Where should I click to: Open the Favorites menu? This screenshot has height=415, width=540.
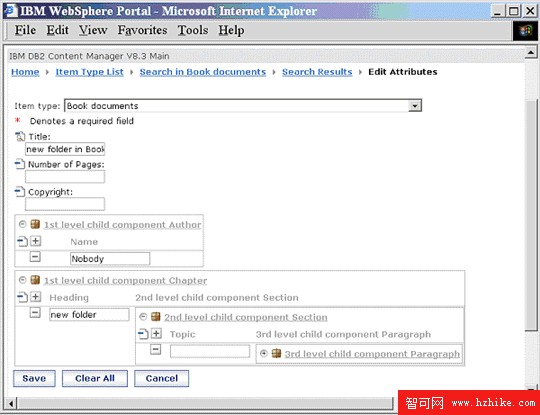pyautogui.click(x=143, y=30)
